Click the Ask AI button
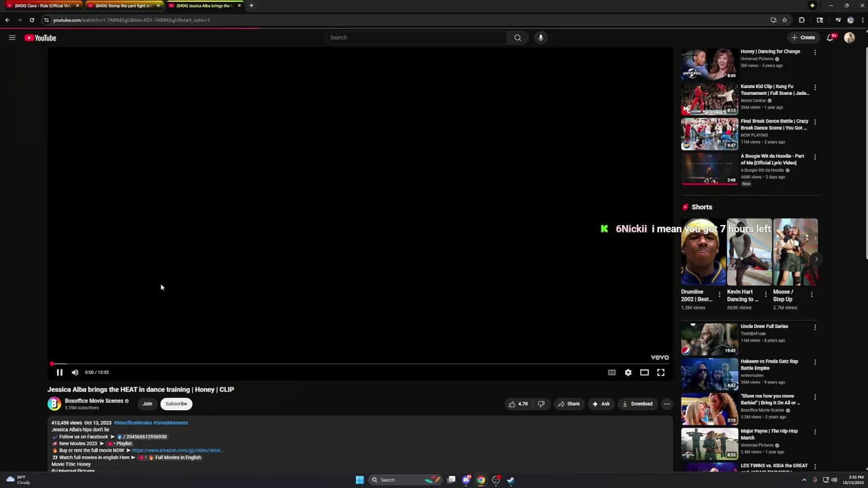The width and height of the screenshot is (868, 488). click(x=601, y=404)
